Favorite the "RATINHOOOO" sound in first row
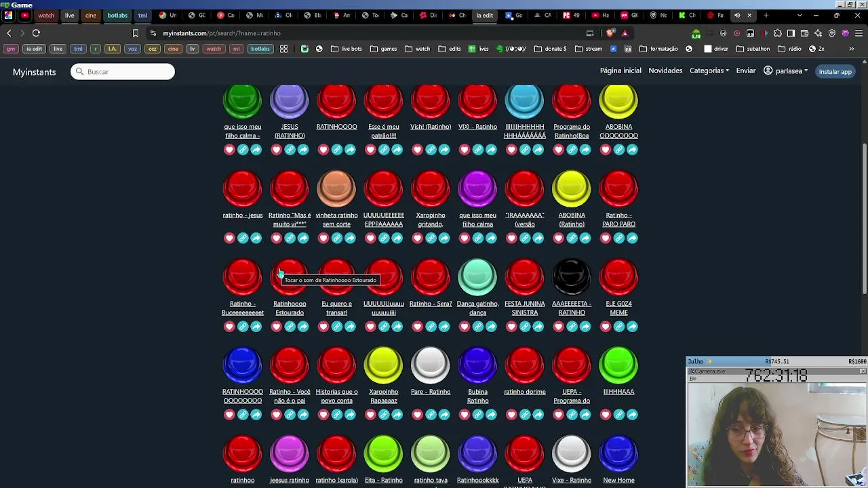 click(x=323, y=150)
